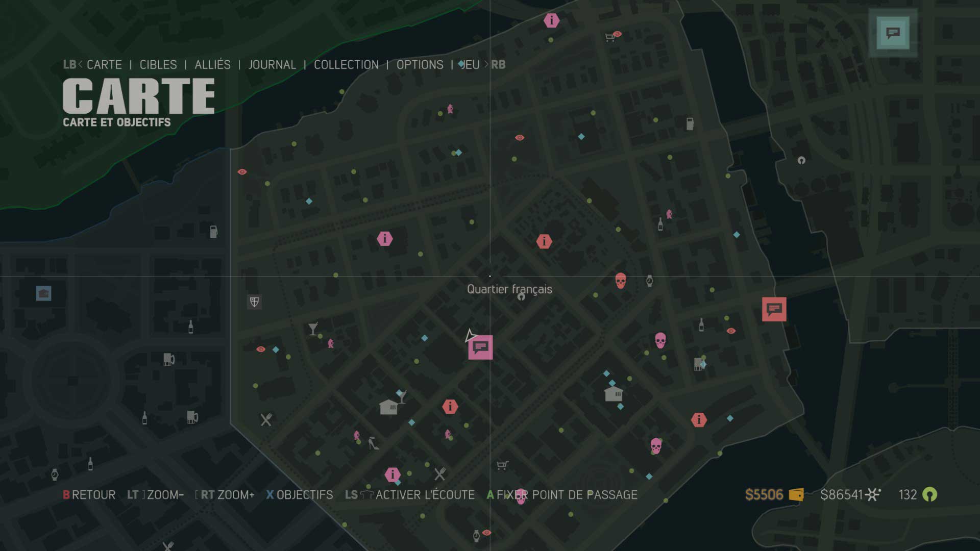Click the Quartier français district label

point(509,289)
